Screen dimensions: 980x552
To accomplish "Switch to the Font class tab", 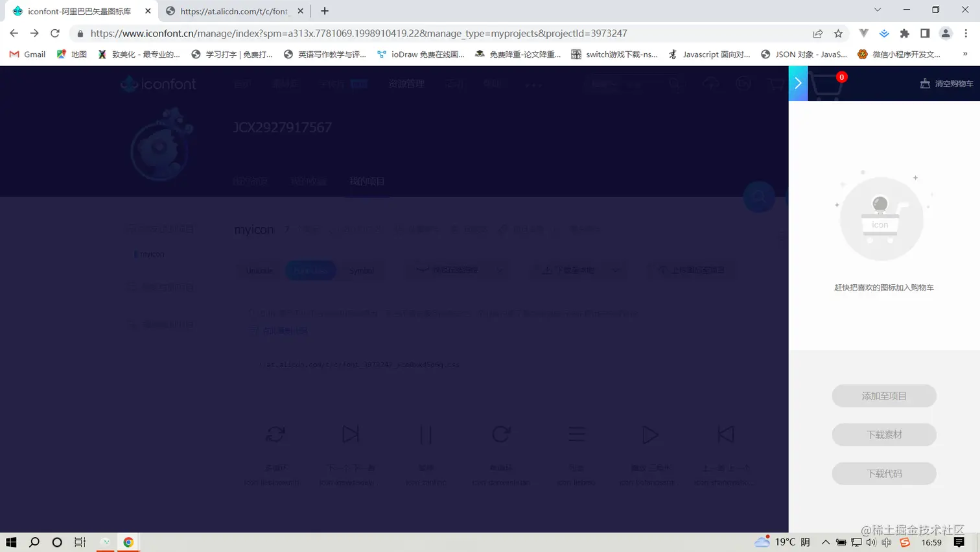I will (x=310, y=270).
